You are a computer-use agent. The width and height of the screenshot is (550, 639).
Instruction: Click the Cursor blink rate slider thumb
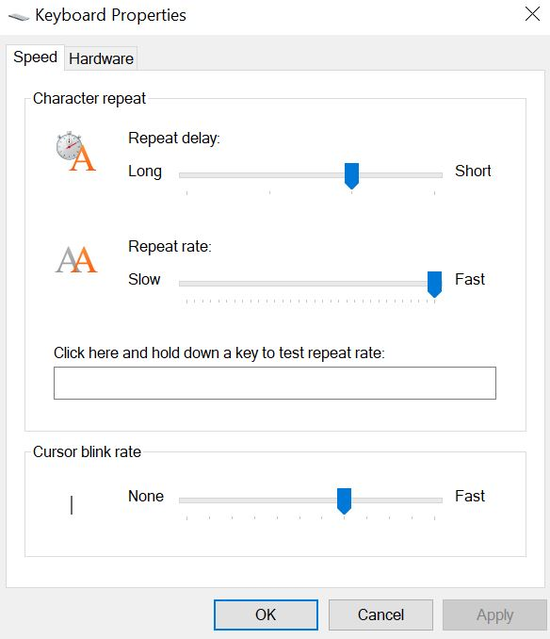344,501
